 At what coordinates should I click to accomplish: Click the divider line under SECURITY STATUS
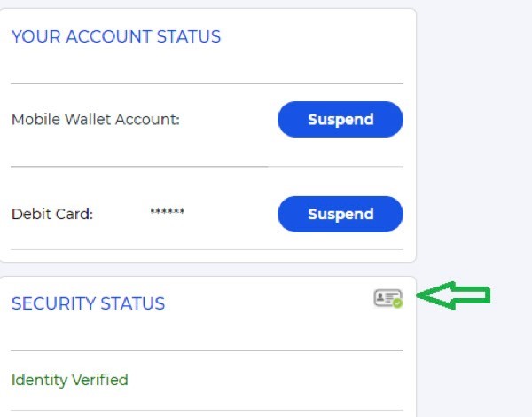[x=207, y=350]
